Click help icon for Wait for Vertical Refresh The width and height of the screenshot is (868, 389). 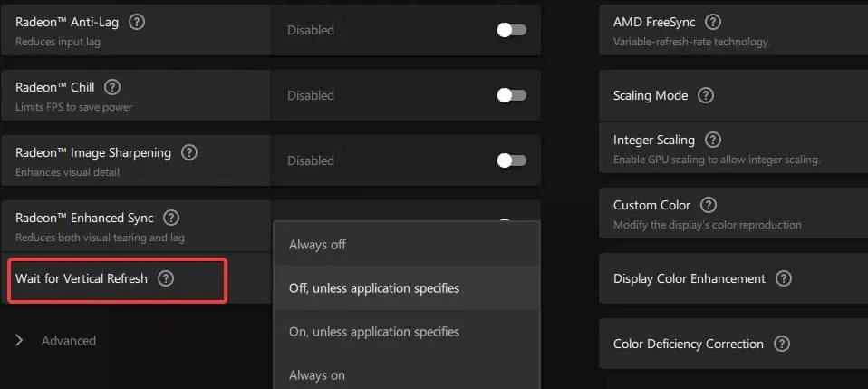tap(166, 278)
